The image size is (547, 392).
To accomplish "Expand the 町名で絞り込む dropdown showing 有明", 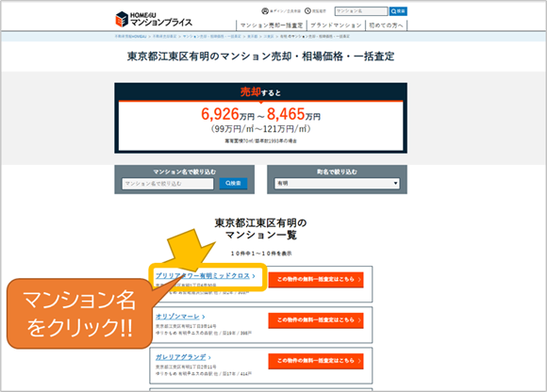I will (x=337, y=184).
